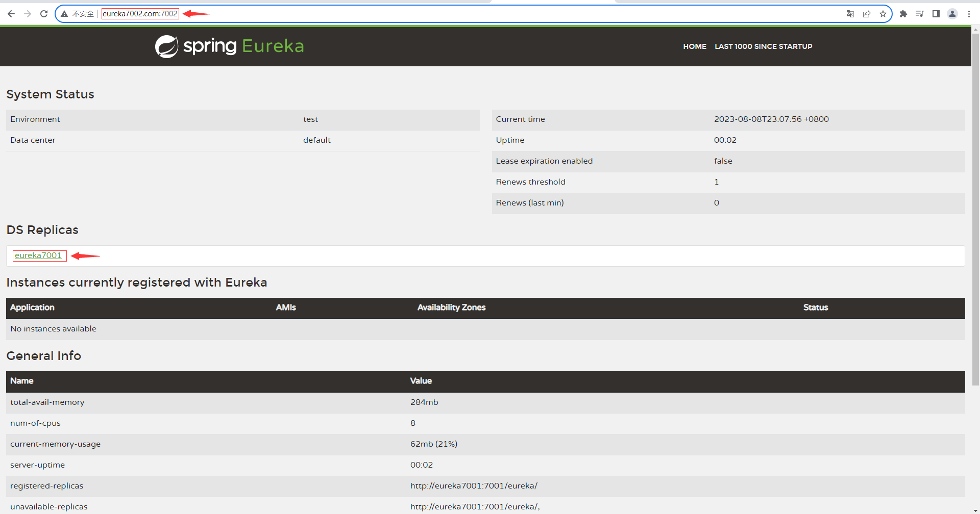Click the Availability Zones column header

click(x=451, y=307)
